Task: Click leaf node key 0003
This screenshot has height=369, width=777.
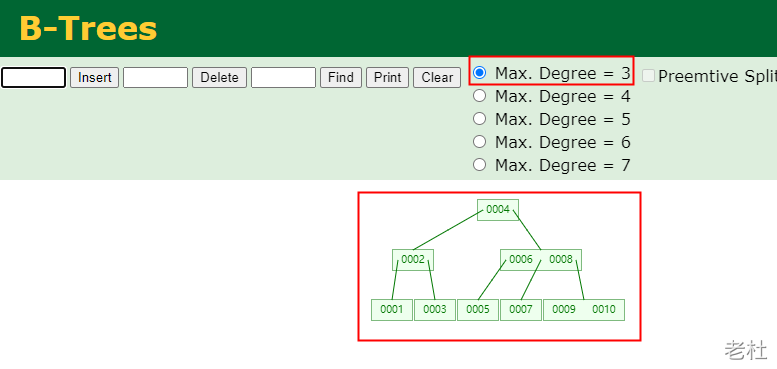Action: coord(435,310)
